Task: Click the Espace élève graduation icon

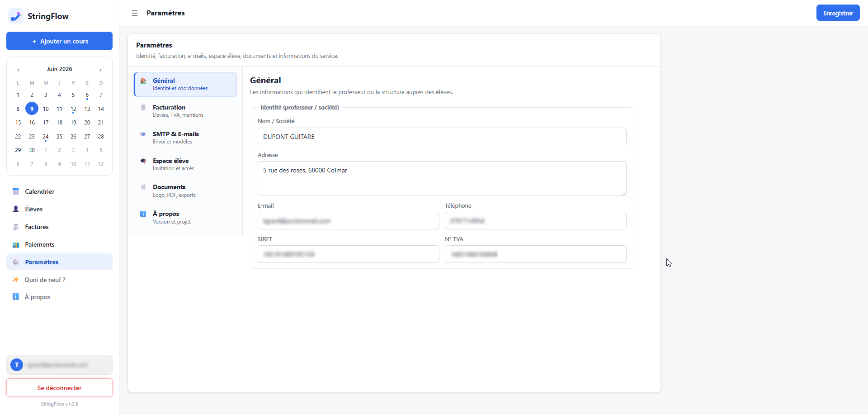Action: [x=143, y=161]
